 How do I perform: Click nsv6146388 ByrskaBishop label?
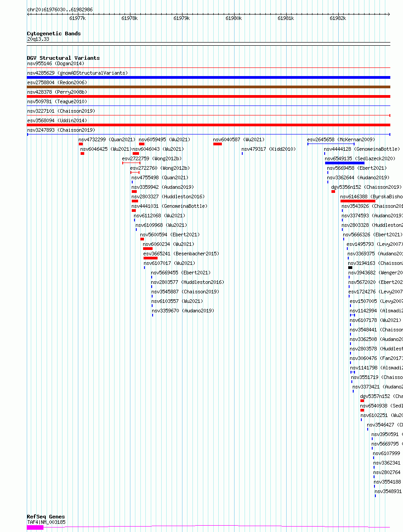click(x=371, y=197)
